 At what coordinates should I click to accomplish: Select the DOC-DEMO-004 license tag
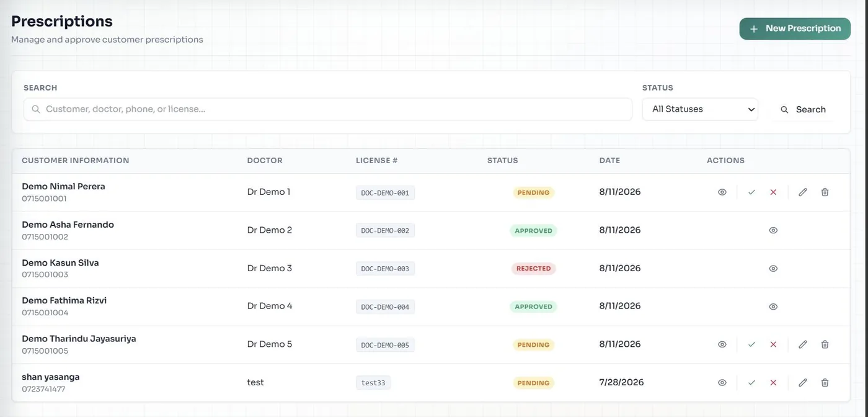(x=385, y=307)
